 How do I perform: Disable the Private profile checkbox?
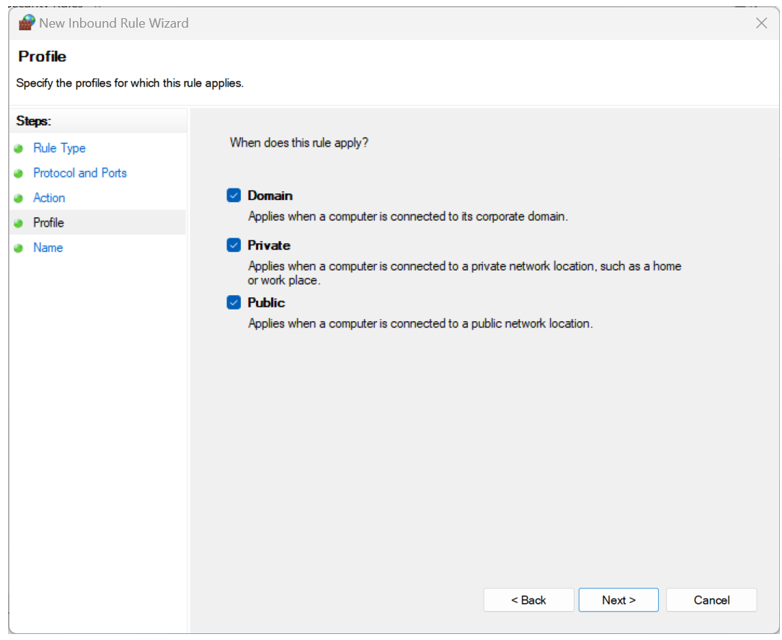234,245
